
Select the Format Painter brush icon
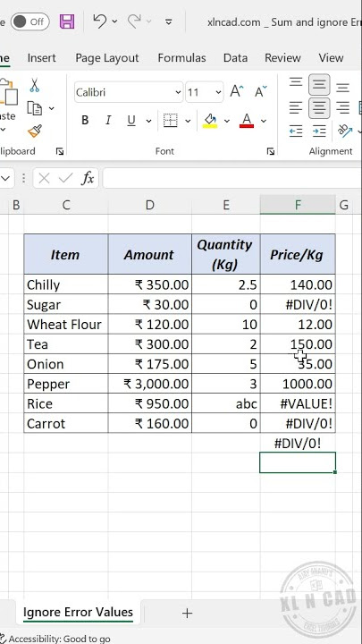[35, 131]
